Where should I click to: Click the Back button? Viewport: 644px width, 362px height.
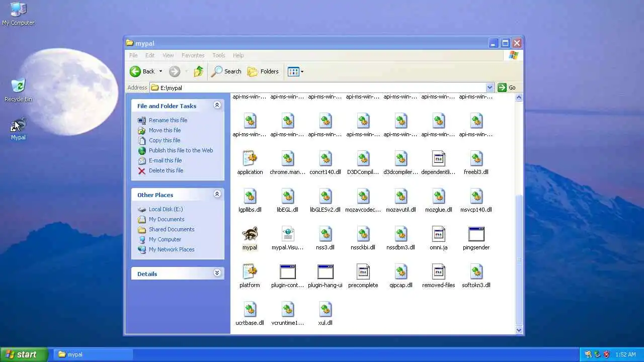142,71
